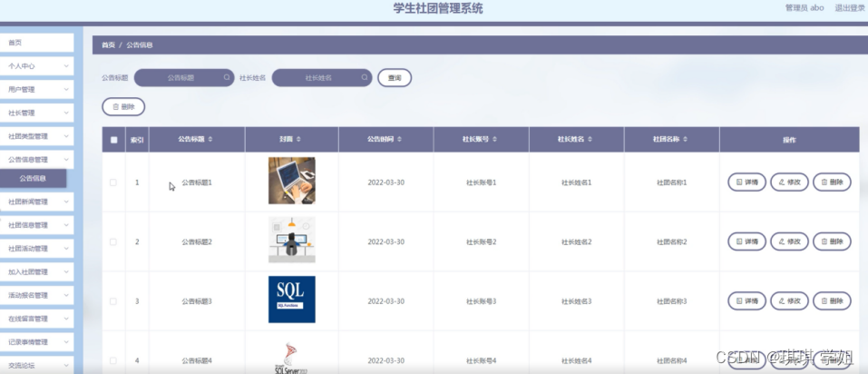Sort by 公告时间 column arrows

click(x=400, y=140)
